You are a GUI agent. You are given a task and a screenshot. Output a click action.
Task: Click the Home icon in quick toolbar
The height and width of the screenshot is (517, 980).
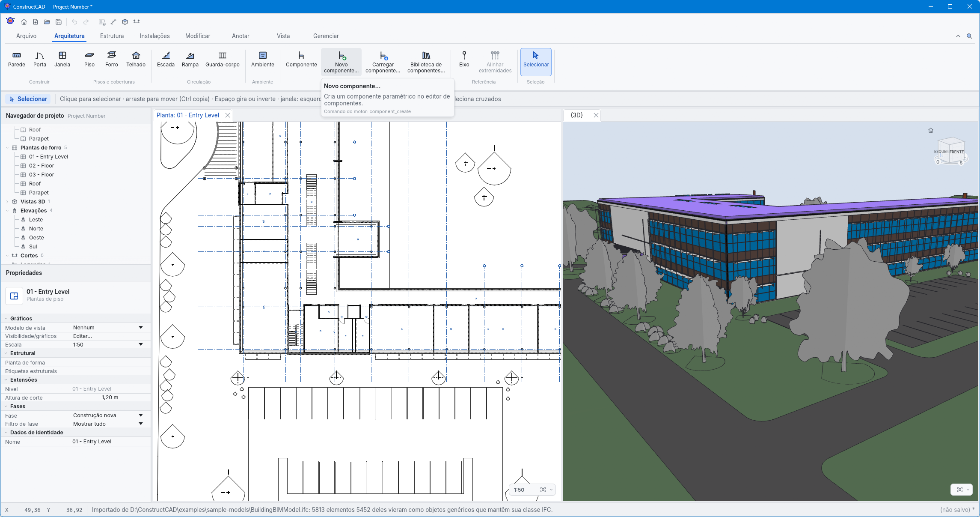(24, 22)
